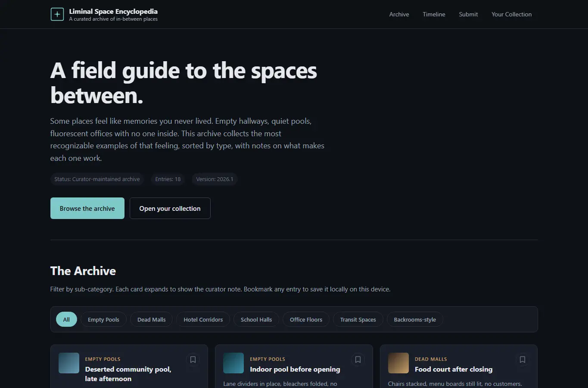
Task: Click the Status: Curator-maintained archive badge
Action: point(97,179)
